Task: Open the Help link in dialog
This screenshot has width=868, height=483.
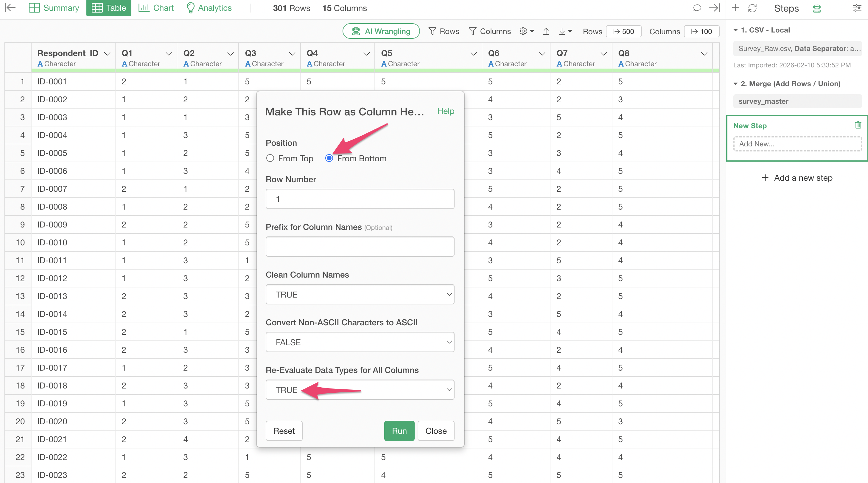Action: 445,111
